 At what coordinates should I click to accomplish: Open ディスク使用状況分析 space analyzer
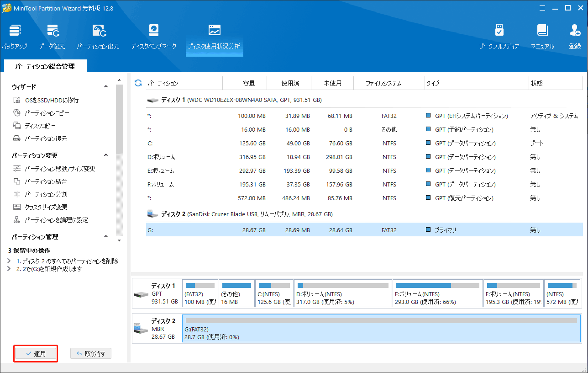[x=214, y=37]
